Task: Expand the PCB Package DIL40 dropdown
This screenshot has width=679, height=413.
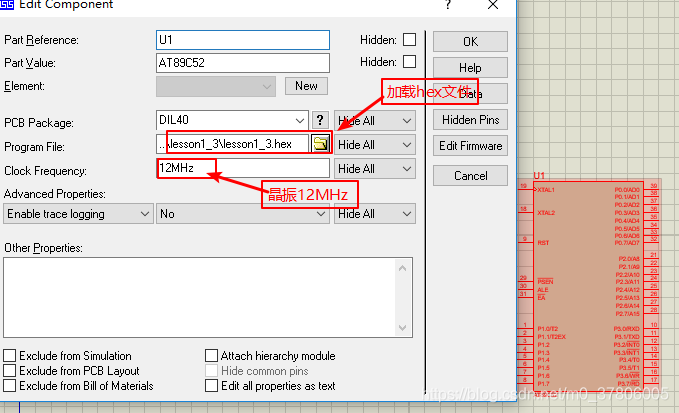Action: (x=299, y=120)
